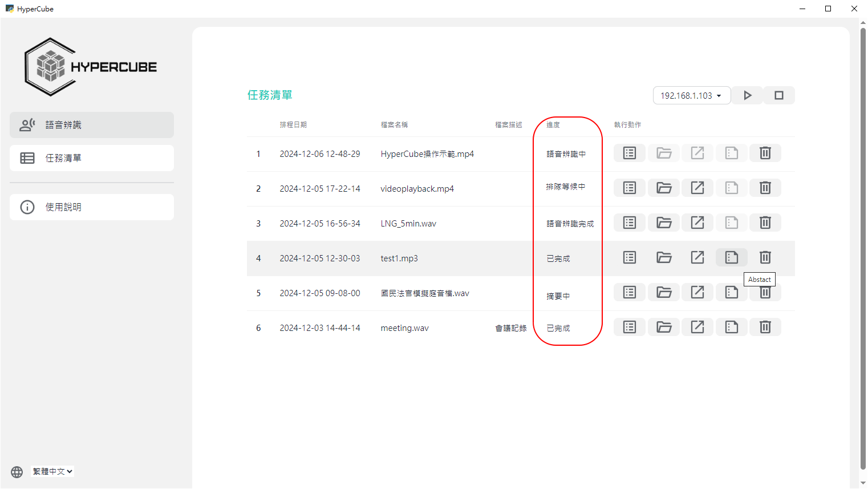Open abstract for 國民法官模擬庭音檔.wav task
The image size is (868, 489).
(732, 292)
